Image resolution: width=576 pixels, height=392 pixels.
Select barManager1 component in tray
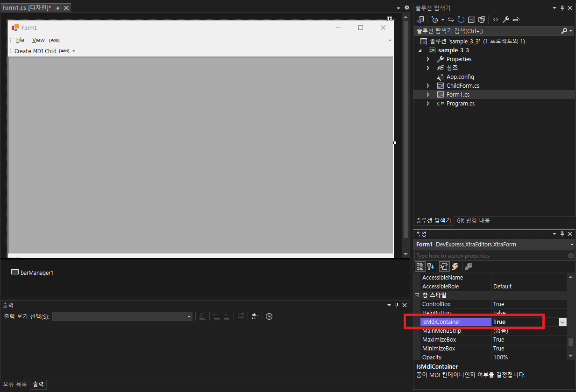[32, 273]
